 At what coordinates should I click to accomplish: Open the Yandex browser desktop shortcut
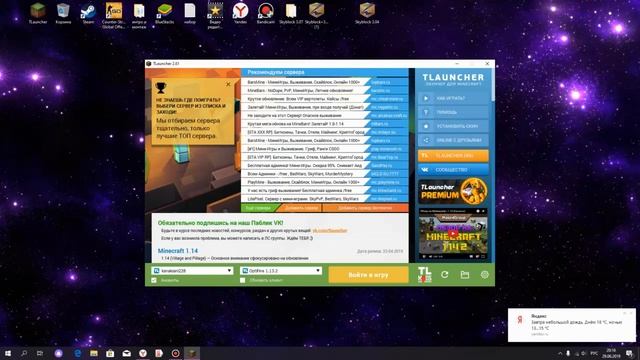click(x=240, y=13)
